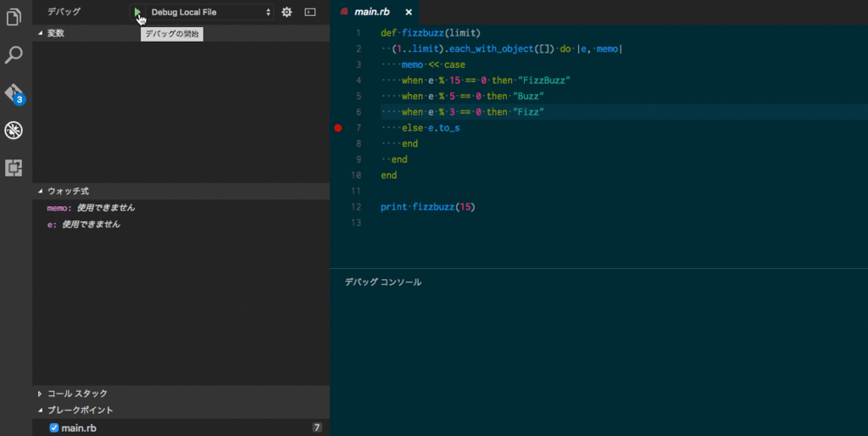Open the Debug view icon
Image resolution: width=868 pixels, height=436 pixels.
[14, 130]
